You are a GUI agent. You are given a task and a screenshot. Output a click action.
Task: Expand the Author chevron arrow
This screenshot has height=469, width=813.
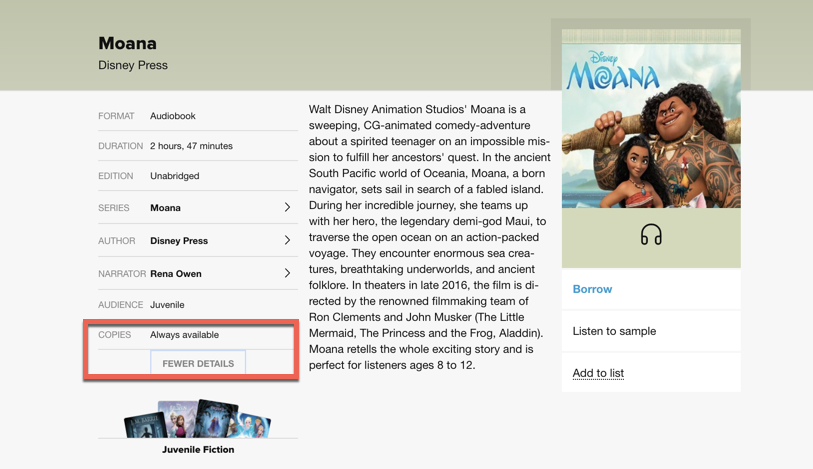point(287,240)
